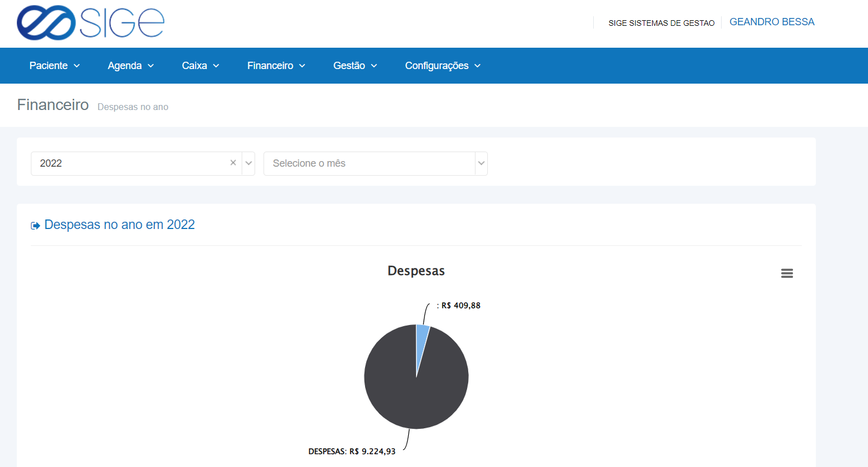Expand the year dropdown arrow
Image resolution: width=868 pixels, height=467 pixels.
pos(248,163)
